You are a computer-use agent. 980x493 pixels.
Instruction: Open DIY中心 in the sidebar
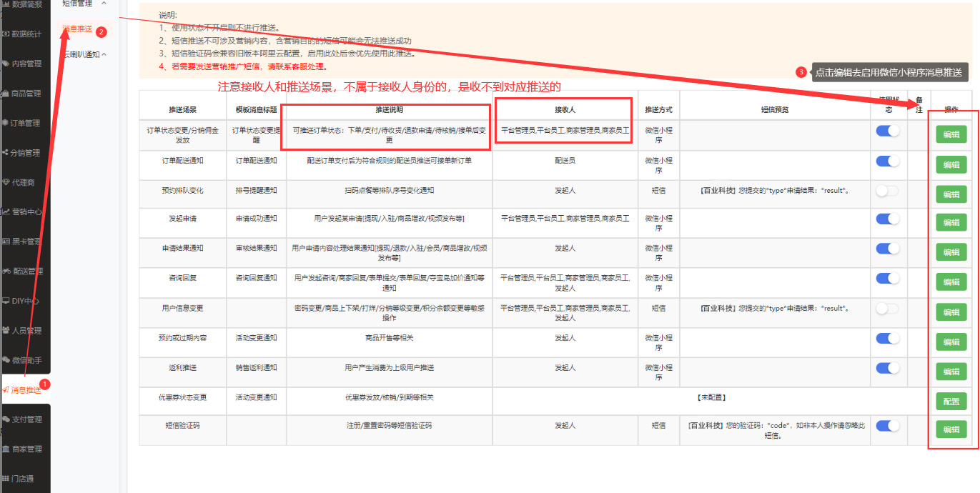pyautogui.click(x=26, y=301)
